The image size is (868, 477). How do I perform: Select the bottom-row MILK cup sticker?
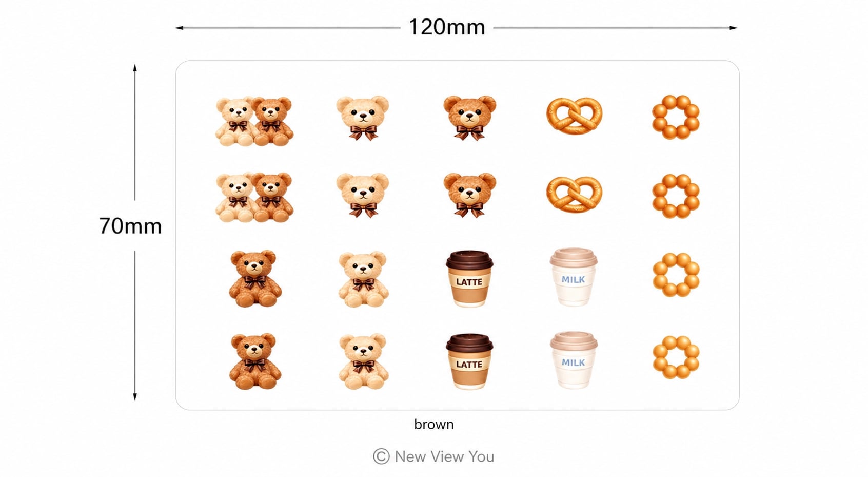click(x=574, y=360)
